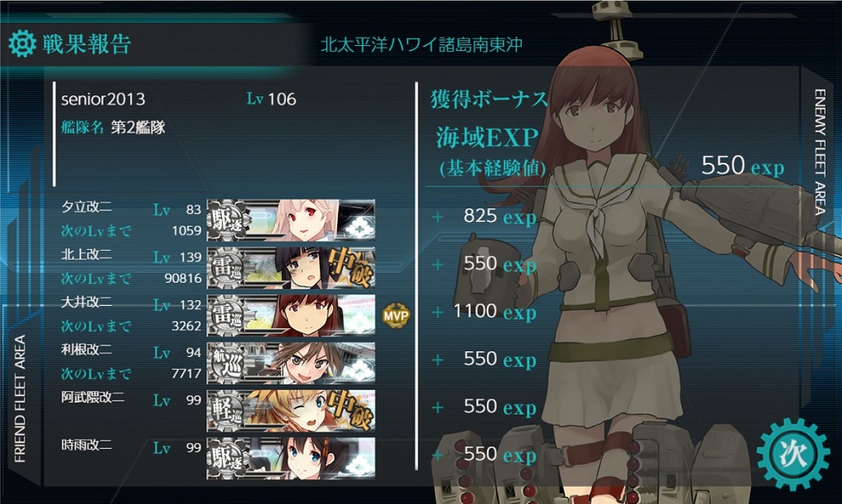
Task: Click the 航巡 class icon of 利根改二
Action: 229,363
